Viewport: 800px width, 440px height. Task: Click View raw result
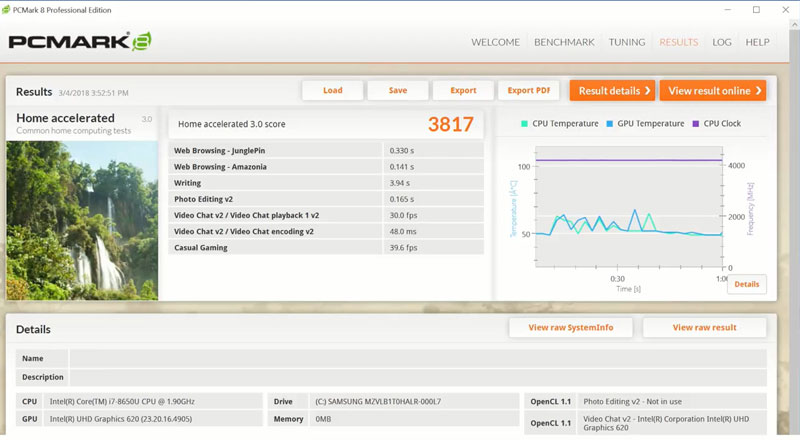[704, 328]
